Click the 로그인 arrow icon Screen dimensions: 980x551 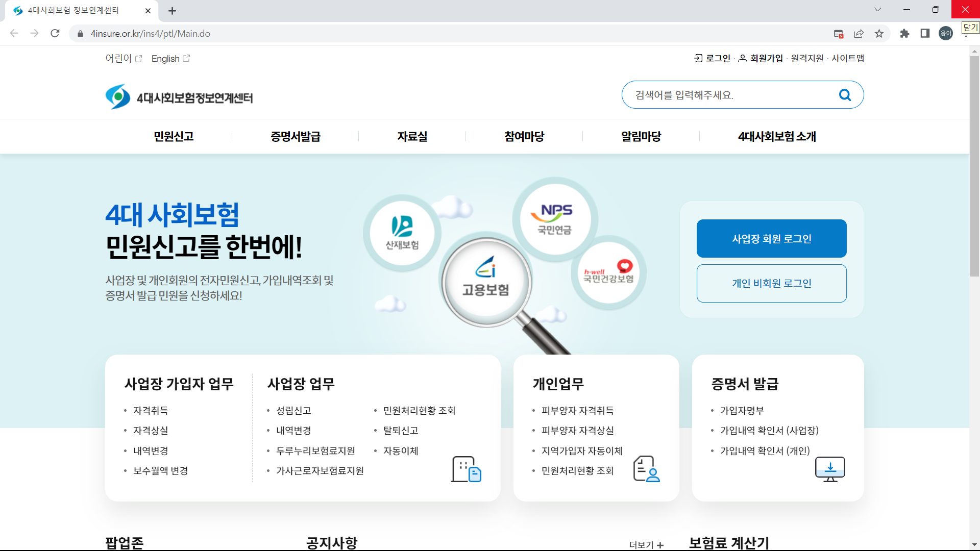(697, 58)
